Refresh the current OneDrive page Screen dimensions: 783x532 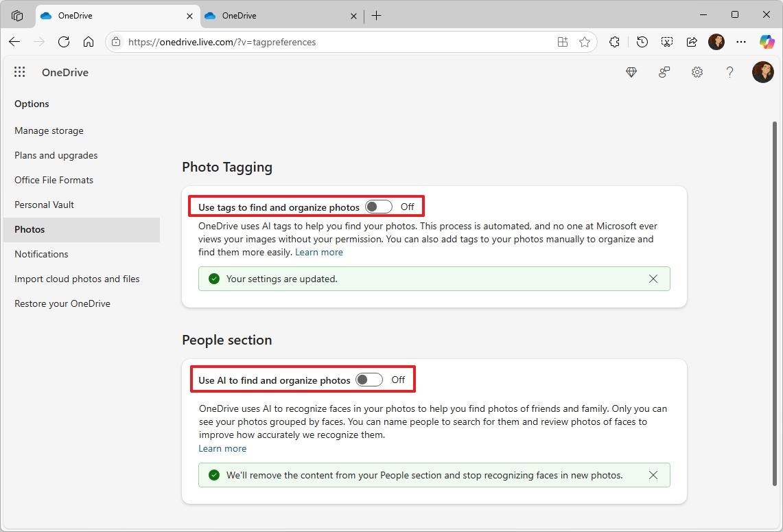(x=63, y=42)
